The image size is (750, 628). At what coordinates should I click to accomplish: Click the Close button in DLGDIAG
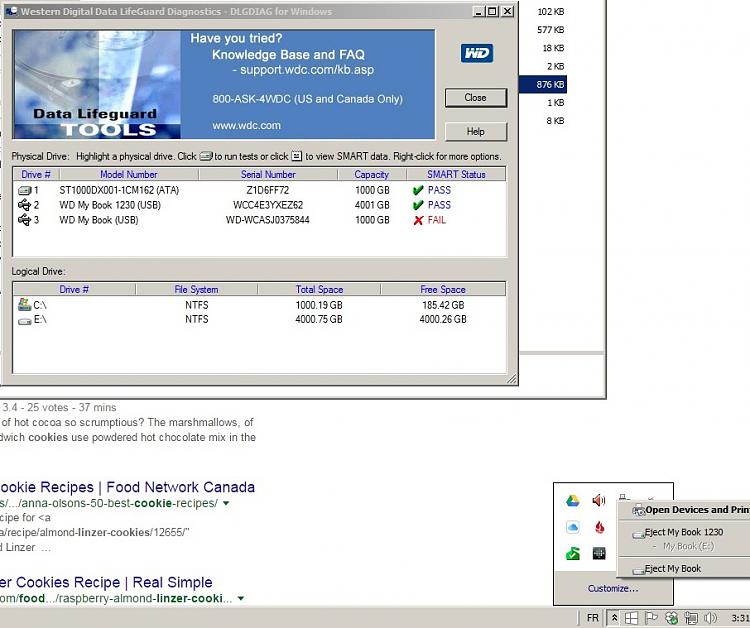475,98
